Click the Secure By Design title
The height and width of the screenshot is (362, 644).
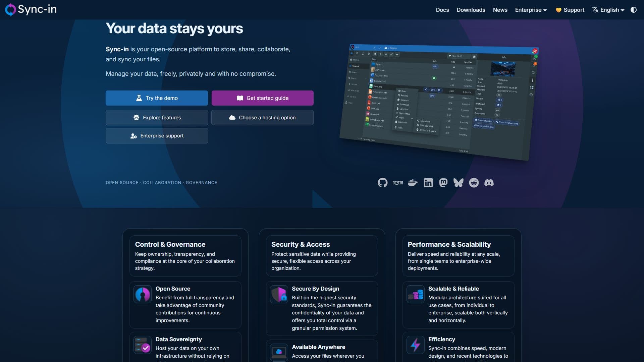(x=315, y=289)
